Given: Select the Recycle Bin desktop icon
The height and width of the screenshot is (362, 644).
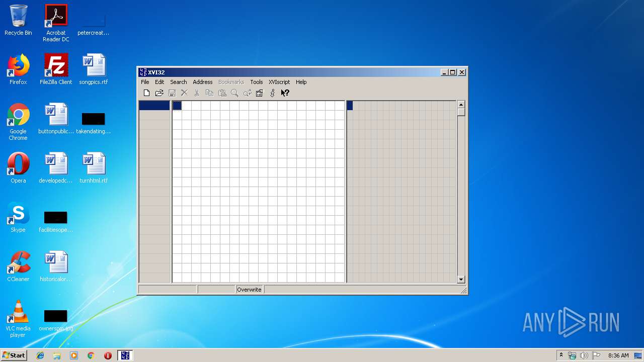Looking at the screenshot, I should point(18,21).
